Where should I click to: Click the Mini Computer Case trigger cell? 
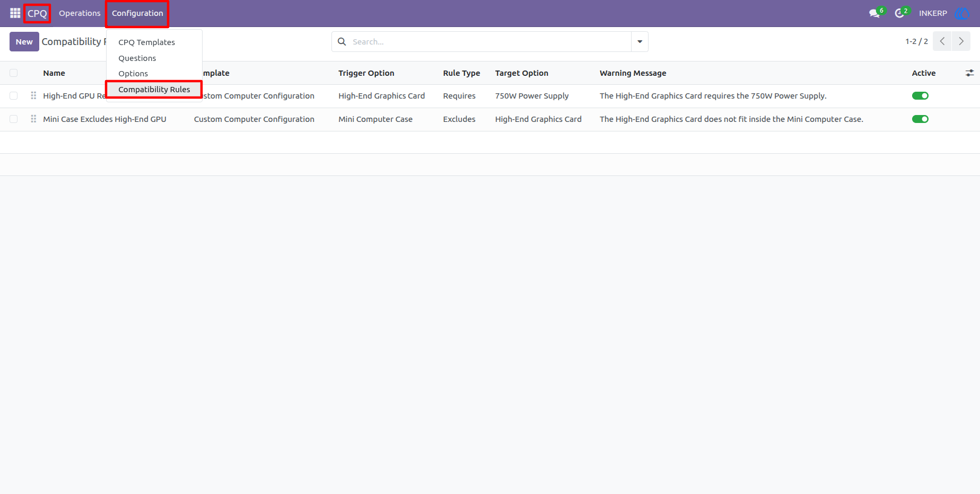pyautogui.click(x=375, y=119)
